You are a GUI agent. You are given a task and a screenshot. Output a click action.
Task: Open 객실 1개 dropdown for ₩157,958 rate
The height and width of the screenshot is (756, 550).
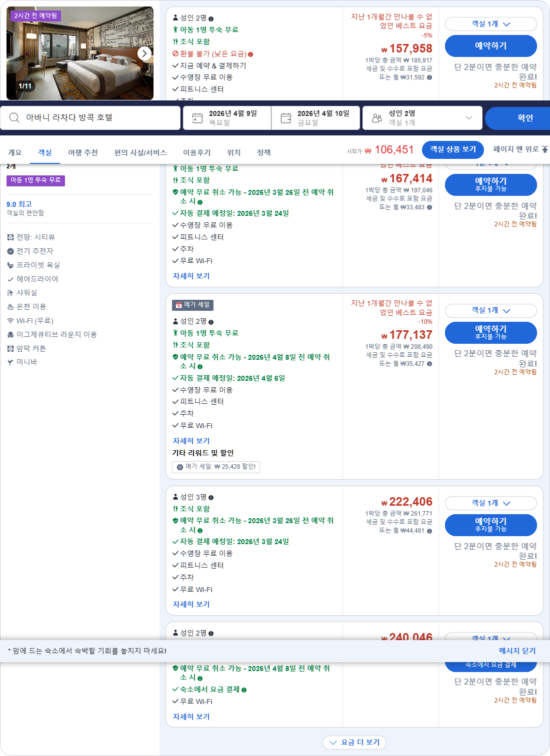[491, 24]
